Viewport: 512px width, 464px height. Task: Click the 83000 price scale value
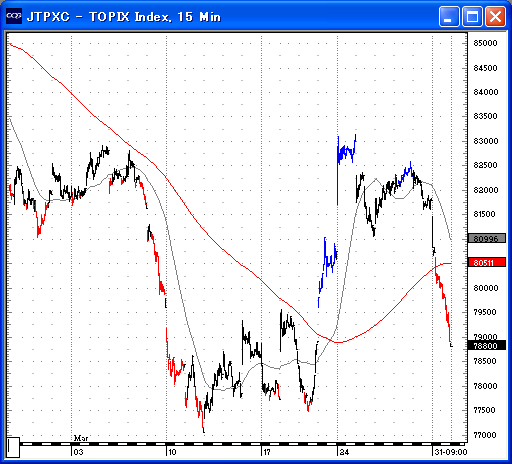(x=485, y=141)
